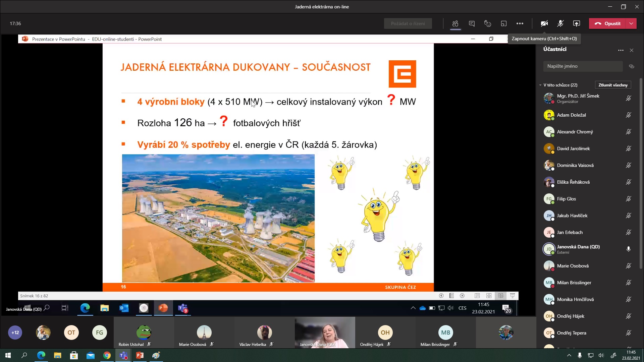Click the Ztlumit všechny button
The width and height of the screenshot is (644, 362).
[x=613, y=85]
